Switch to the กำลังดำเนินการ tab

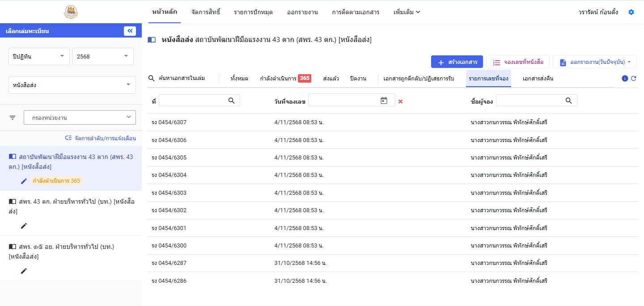coord(285,79)
